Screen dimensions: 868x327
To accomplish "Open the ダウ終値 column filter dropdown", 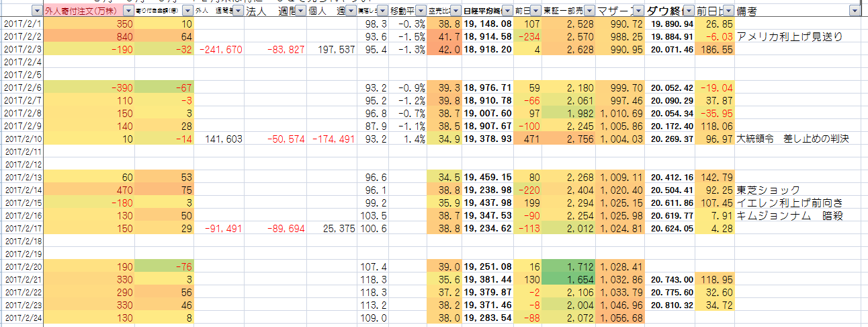I will coord(689,11).
